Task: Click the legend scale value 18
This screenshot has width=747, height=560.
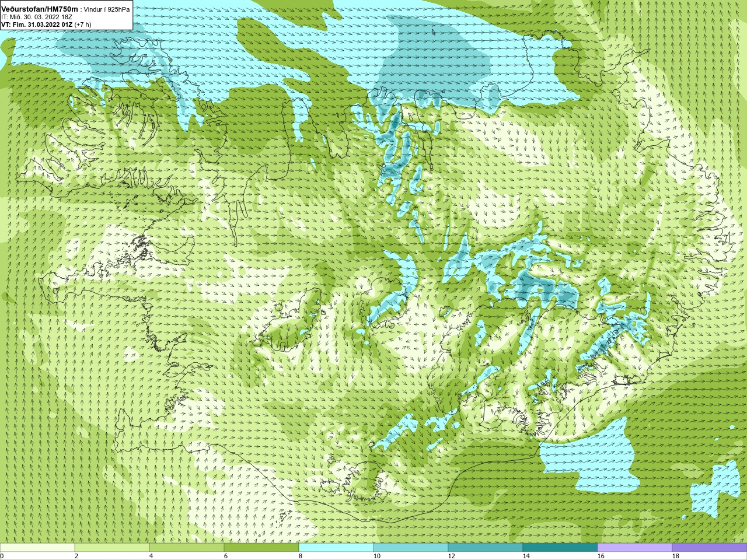Action: pyautogui.click(x=675, y=556)
